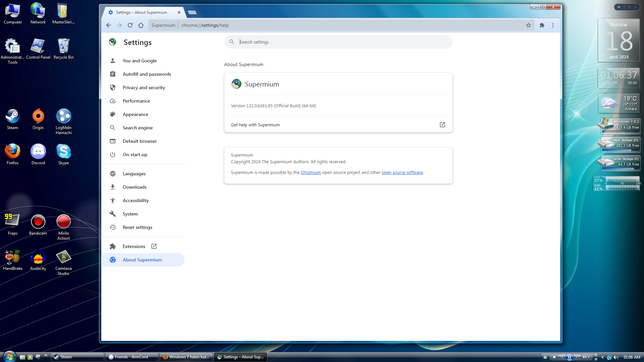
Task: Follow the Chromium hyperlink
Action: click(x=311, y=173)
